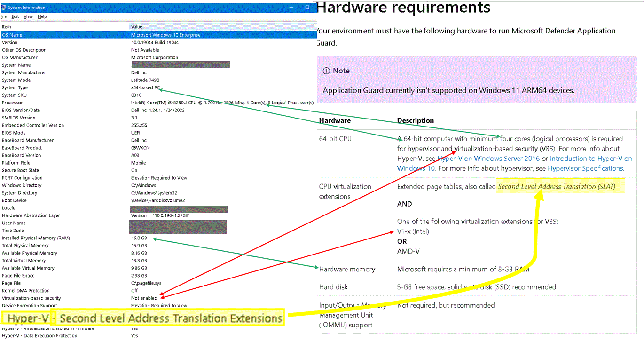Select the Device Encryption Support row
This screenshot has width=644, height=342.
coord(158,306)
